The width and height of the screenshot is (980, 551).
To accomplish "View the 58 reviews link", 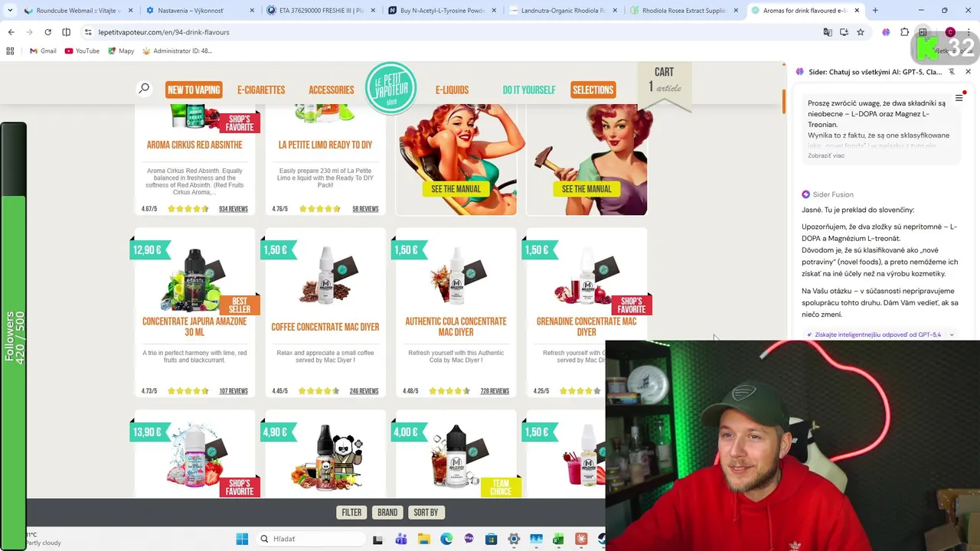I will click(x=365, y=209).
